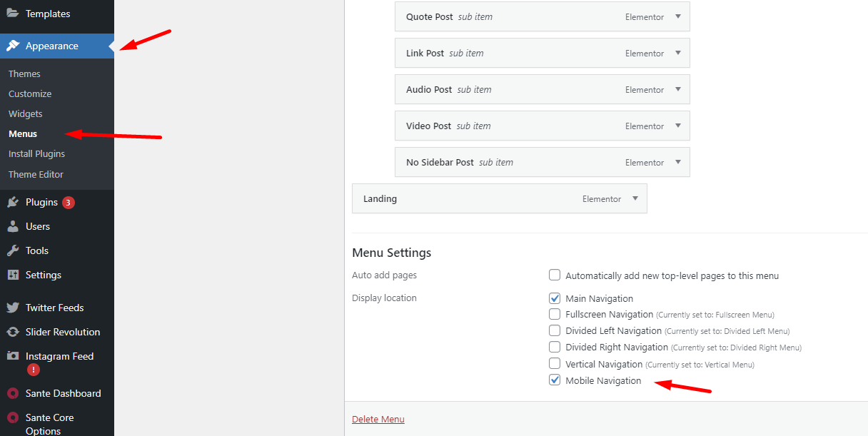Click the Slider Revolution refresh icon
The width and height of the screenshot is (868, 436).
coord(13,332)
